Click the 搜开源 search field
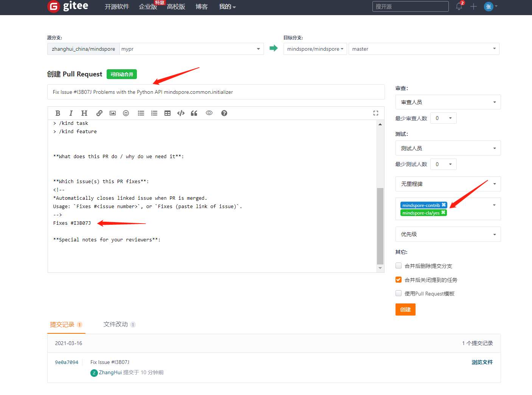The width and height of the screenshot is (532, 395). [x=411, y=6]
